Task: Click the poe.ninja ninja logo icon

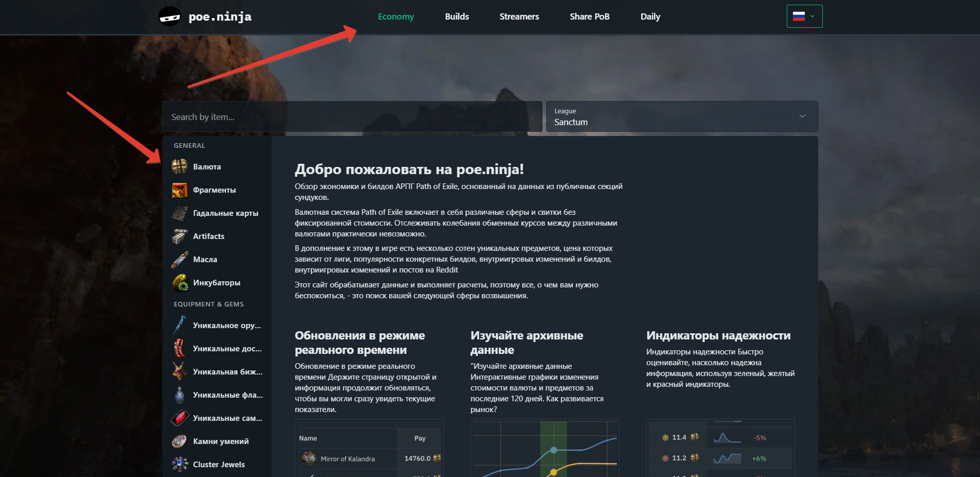Action: (170, 17)
